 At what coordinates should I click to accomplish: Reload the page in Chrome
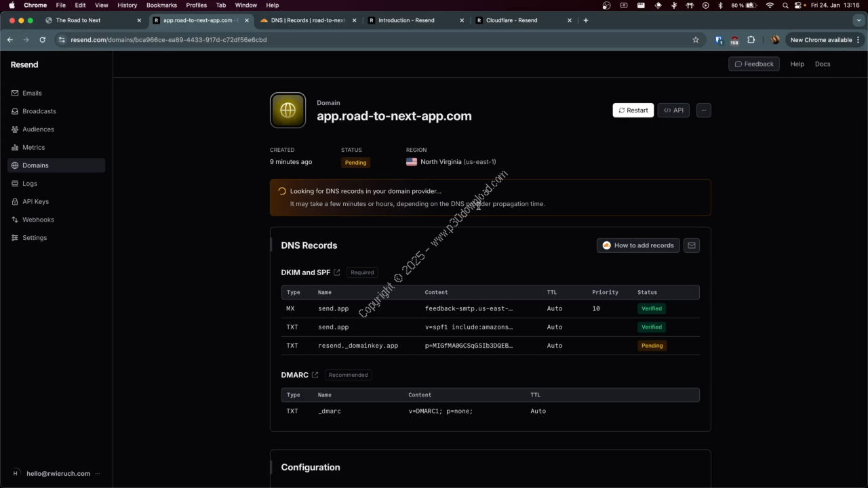click(x=43, y=40)
